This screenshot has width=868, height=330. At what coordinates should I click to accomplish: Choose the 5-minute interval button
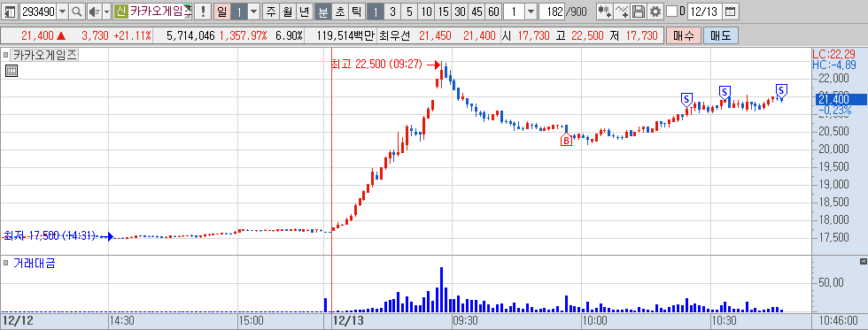409,11
